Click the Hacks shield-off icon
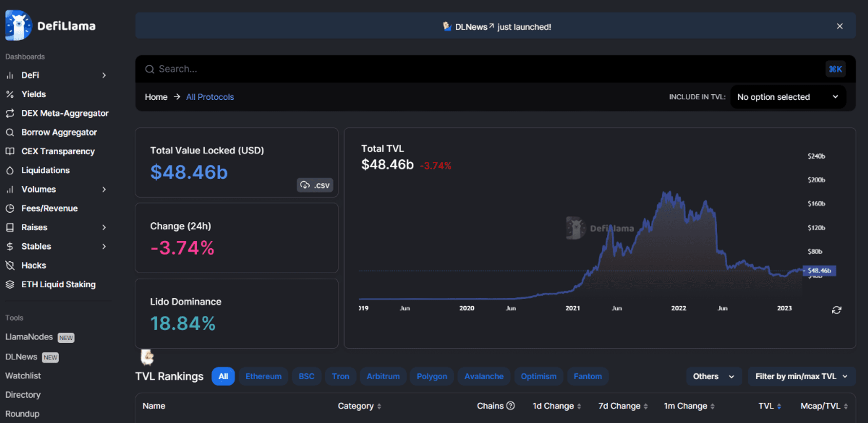 coord(10,265)
